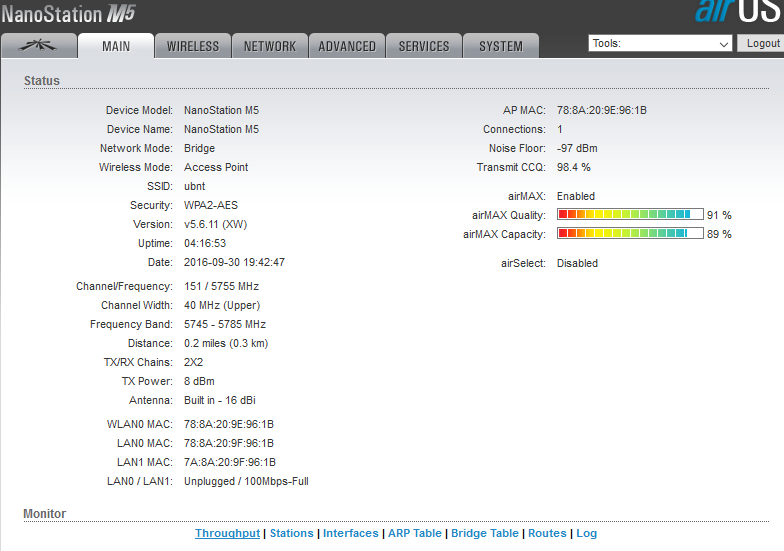The height and width of the screenshot is (551, 784).
Task: Select the TX/RX Chains value 2X2
Action: click(x=194, y=362)
